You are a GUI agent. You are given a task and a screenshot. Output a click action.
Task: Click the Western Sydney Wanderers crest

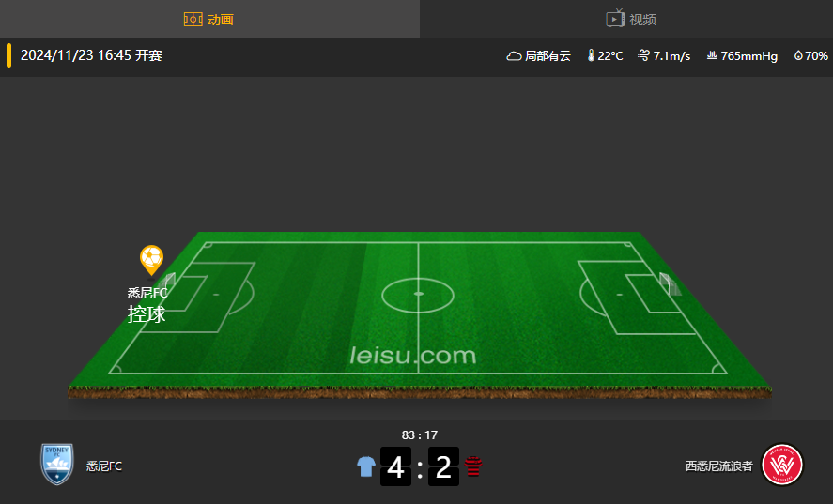(782, 466)
